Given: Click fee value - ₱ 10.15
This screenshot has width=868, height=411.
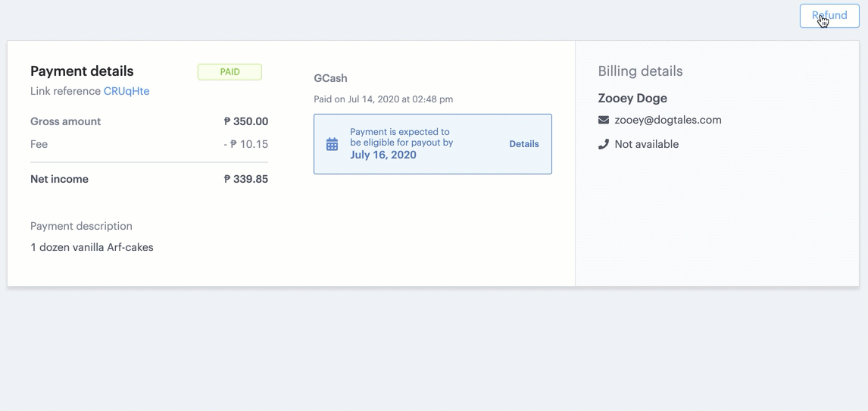Looking at the screenshot, I should pos(246,145).
